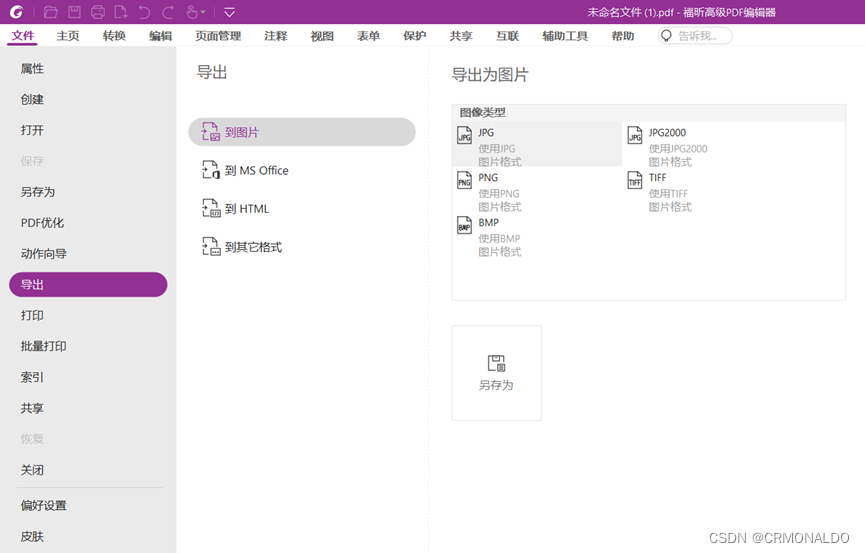Click the 另存为 save-as disk icon
The width and height of the screenshot is (865, 553).
pos(496,363)
